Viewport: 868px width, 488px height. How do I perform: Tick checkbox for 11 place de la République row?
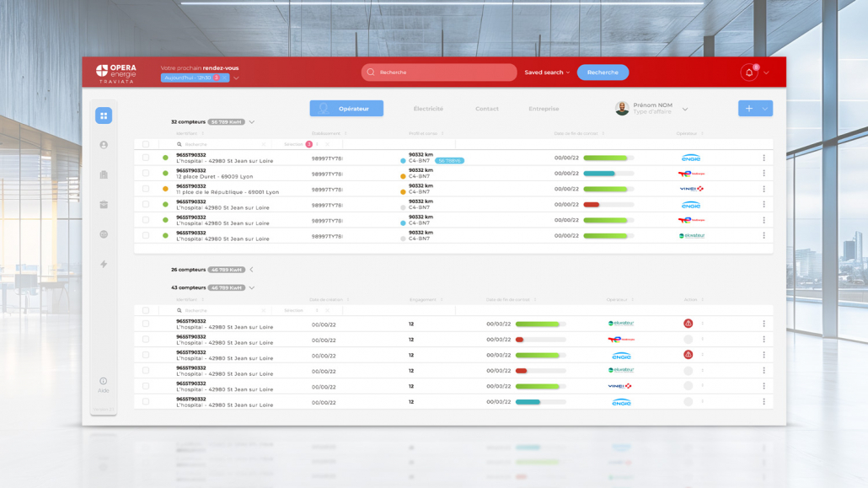146,189
